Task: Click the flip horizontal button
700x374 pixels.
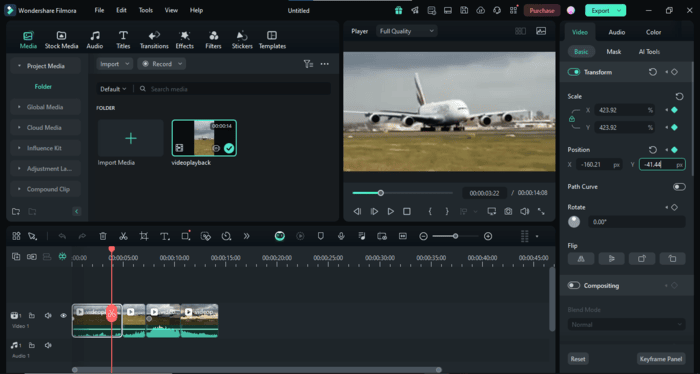Action: click(581, 258)
